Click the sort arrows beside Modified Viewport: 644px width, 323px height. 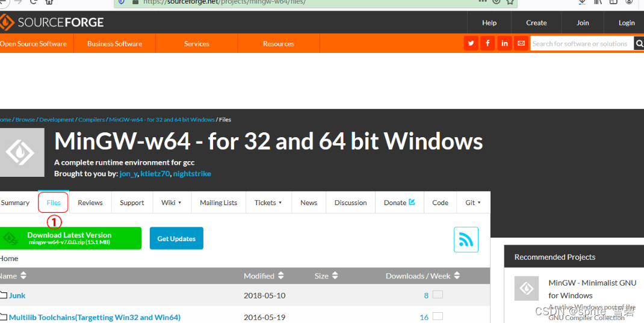[x=281, y=275]
